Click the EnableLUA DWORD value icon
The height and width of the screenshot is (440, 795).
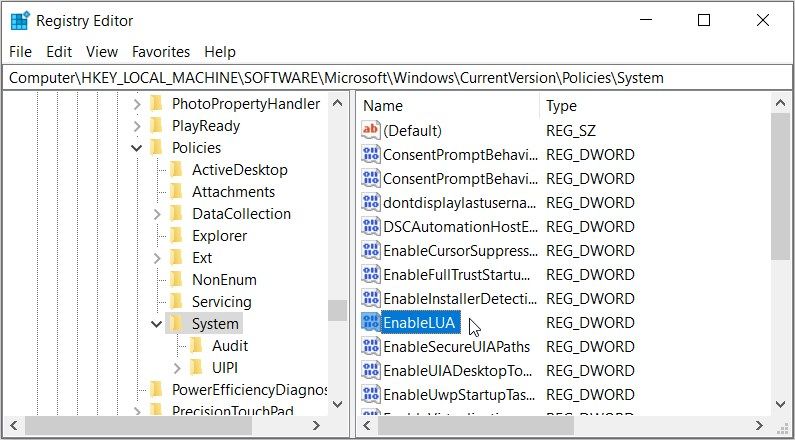[x=371, y=323]
